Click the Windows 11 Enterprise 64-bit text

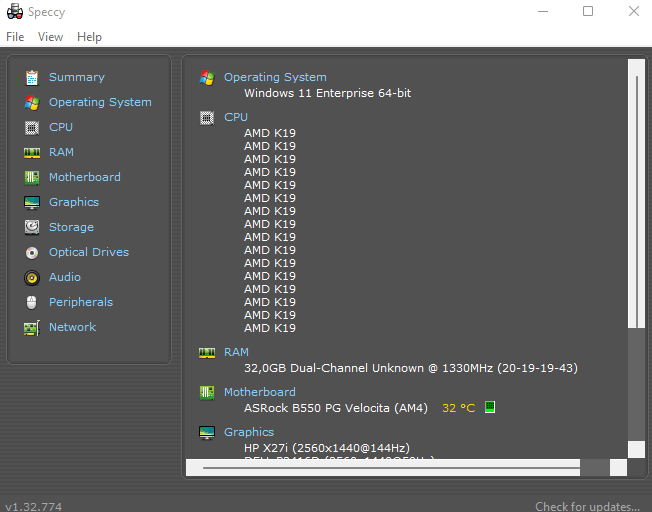pyautogui.click(x=328, y=93)
